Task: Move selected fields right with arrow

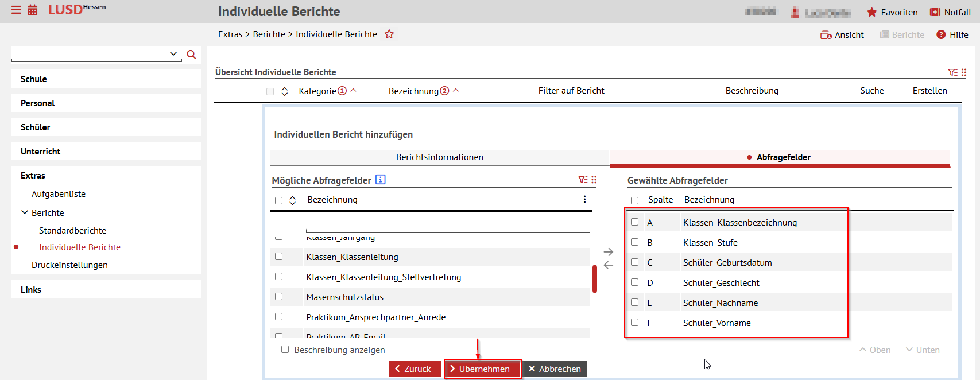Action: tap(609, 252)
